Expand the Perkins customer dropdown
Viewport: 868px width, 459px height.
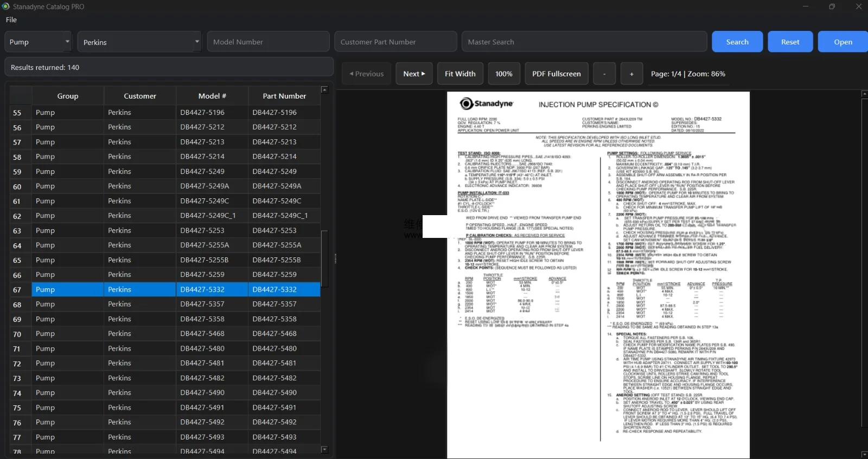click(141, 42)
